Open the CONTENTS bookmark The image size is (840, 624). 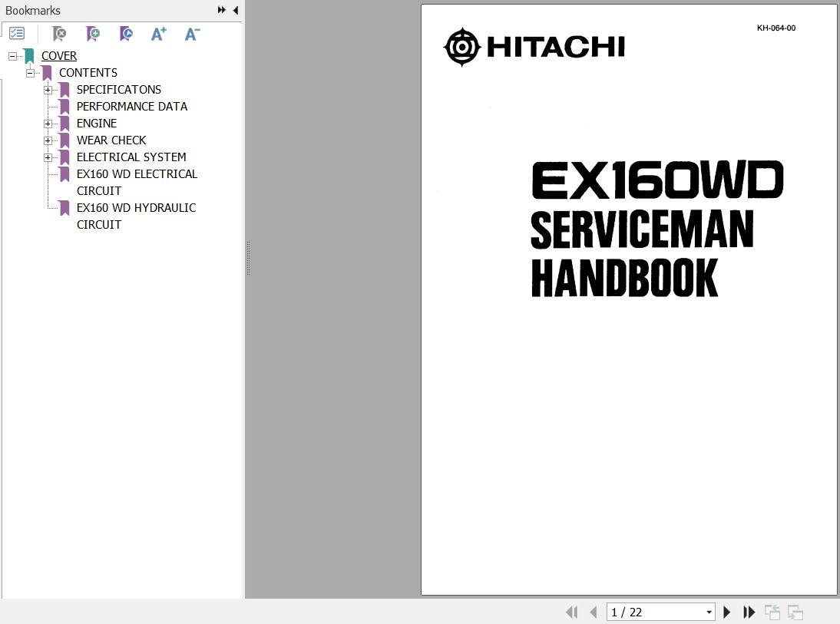pos(88,72)
